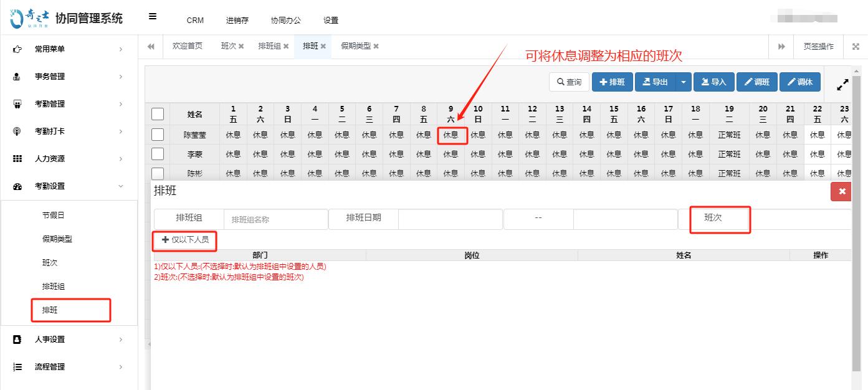Open the 导出 dropdown arrow
The image size is (868, 390).
tap(684, 82)
